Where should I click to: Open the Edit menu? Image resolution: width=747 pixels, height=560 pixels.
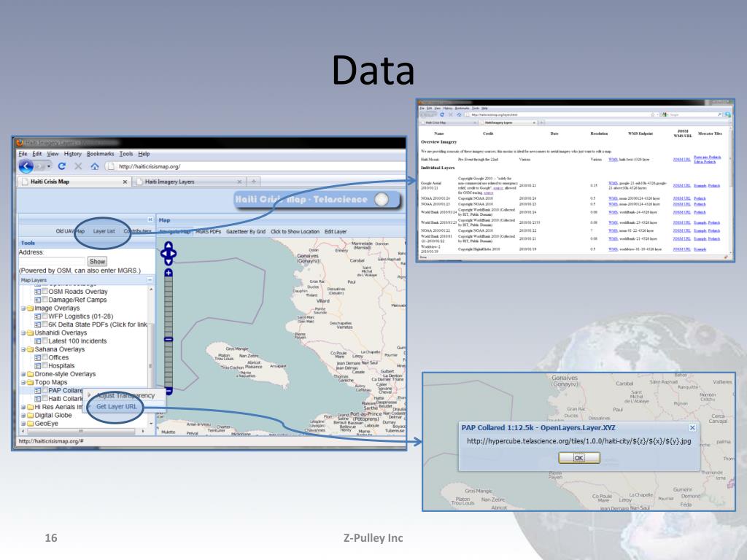click(x=36, y=154)
